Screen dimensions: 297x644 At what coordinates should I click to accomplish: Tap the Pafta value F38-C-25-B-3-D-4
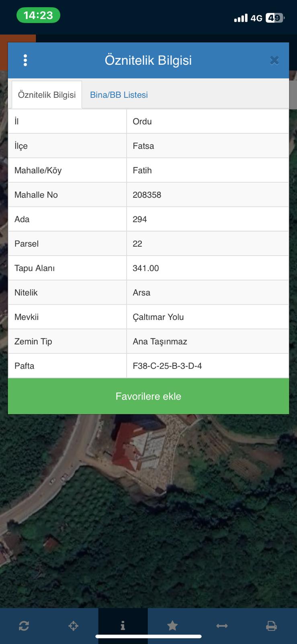[167, 366]
